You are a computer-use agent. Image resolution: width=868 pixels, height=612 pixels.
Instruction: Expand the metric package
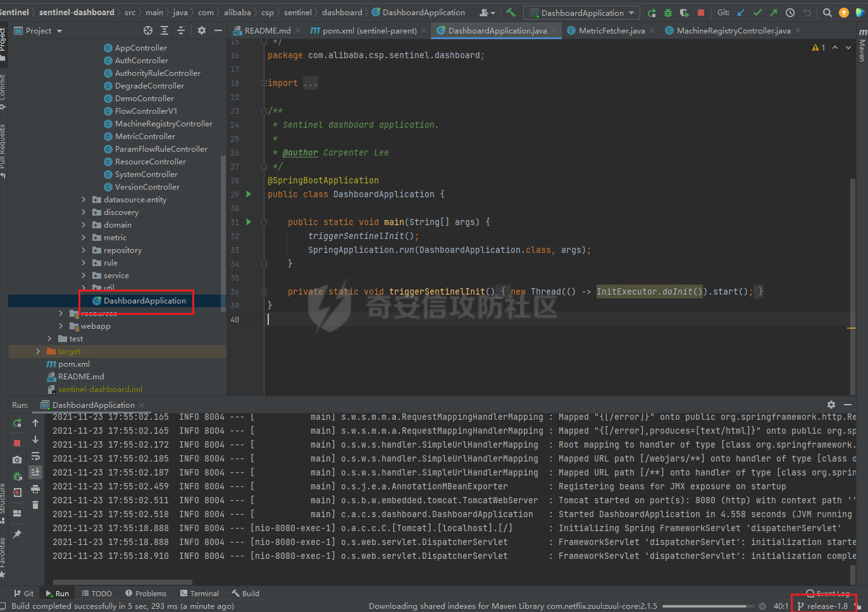coord(84,237)
